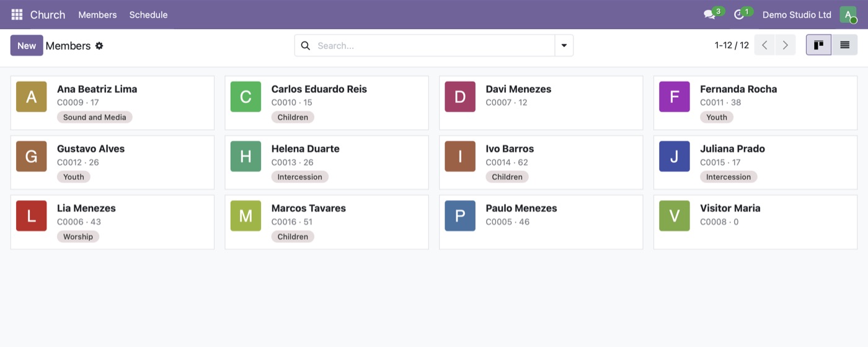Open the Juliana Prado name

(x=732, y=149)
